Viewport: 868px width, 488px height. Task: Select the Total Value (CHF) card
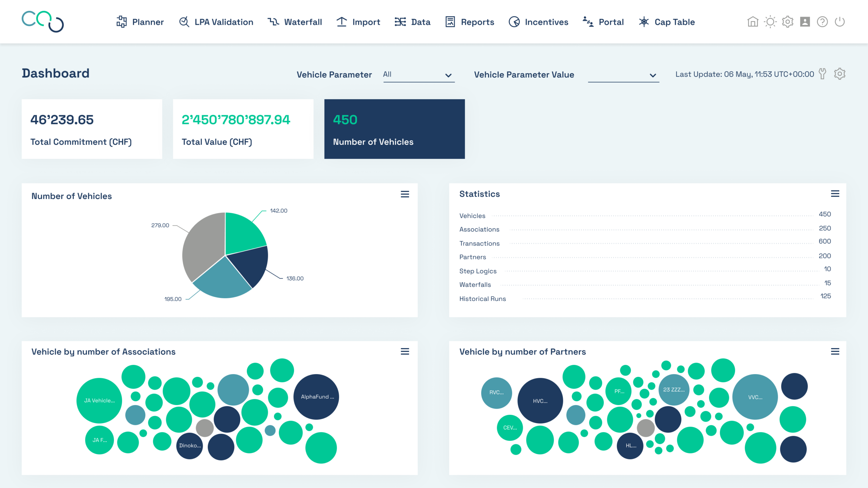pyautogui.click(x=243, y=129)
